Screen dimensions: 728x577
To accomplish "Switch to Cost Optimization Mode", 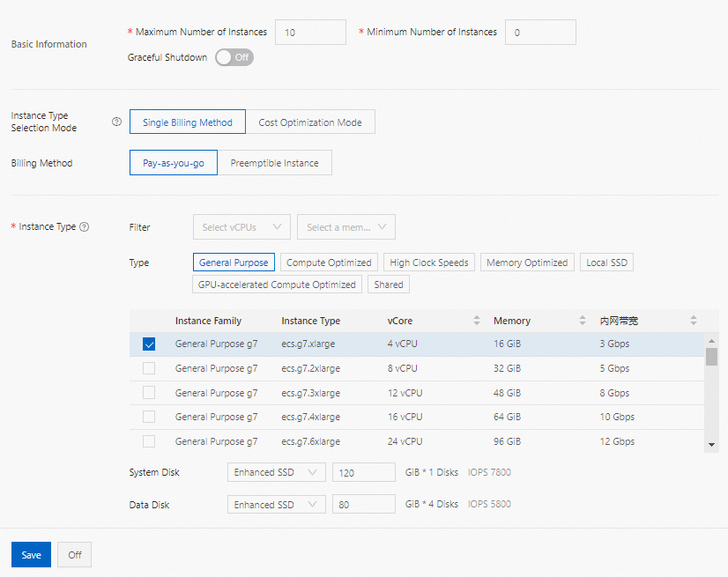I will 313,122.
